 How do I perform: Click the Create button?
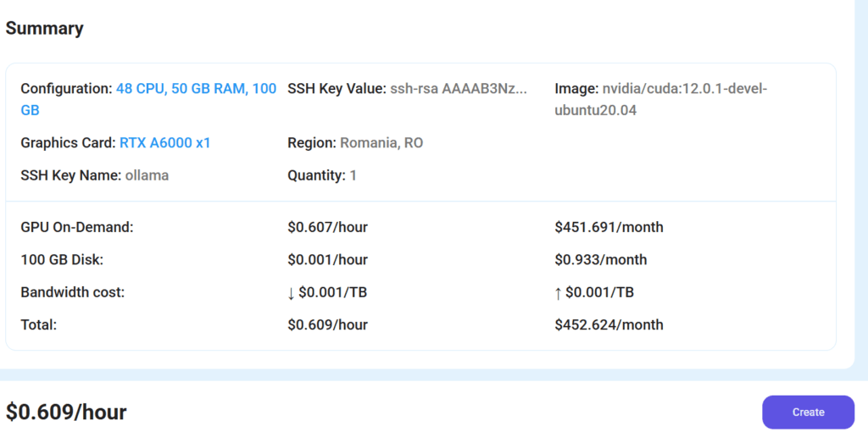click(807, 413)
